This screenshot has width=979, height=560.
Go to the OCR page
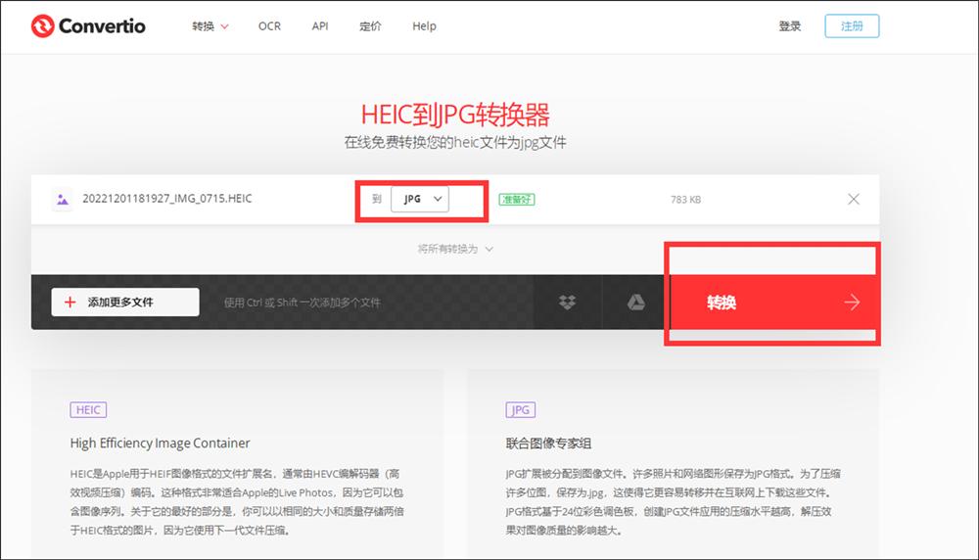pyautogui.click(x=270, y=26)
